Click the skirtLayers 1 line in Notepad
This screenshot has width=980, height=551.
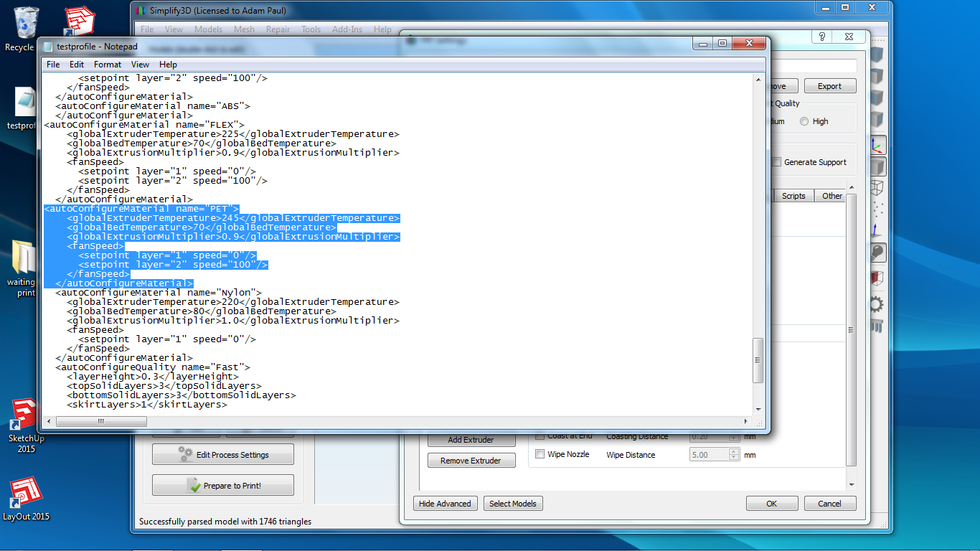pos(147,405)
